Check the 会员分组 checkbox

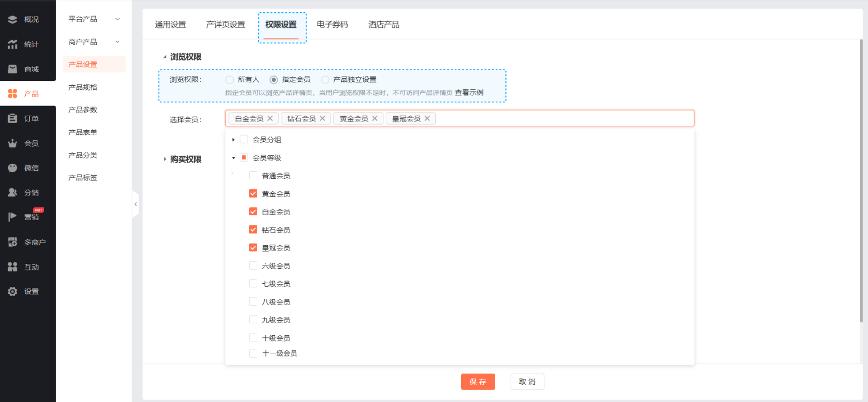pos(244,139)
